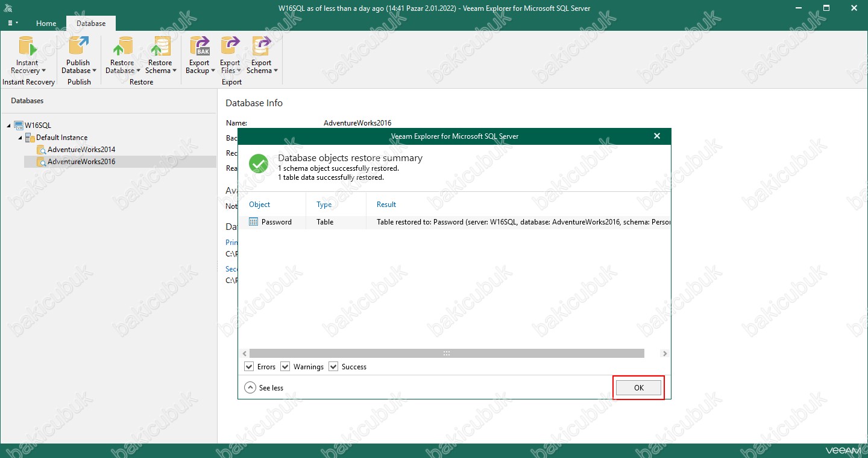Click the Databases panel header
The height and width of the screenshot is (458, 868).
click(x=27, y=101)
